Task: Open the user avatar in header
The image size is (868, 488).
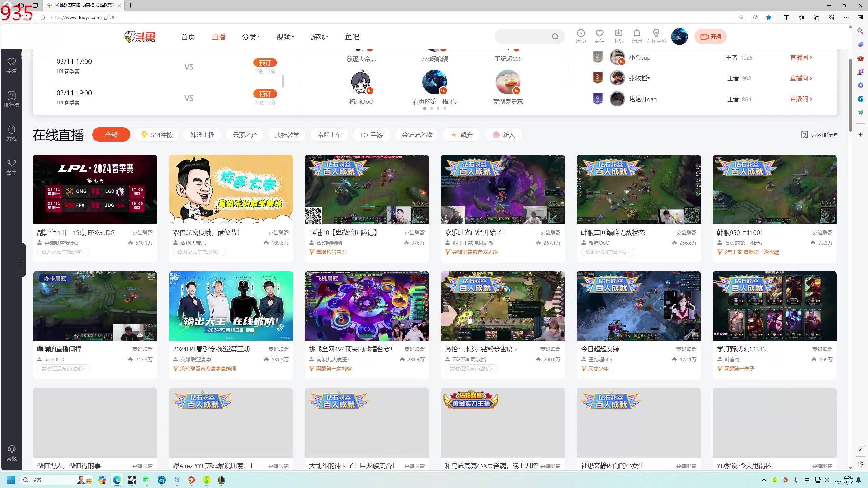Action: click(679, 37)
